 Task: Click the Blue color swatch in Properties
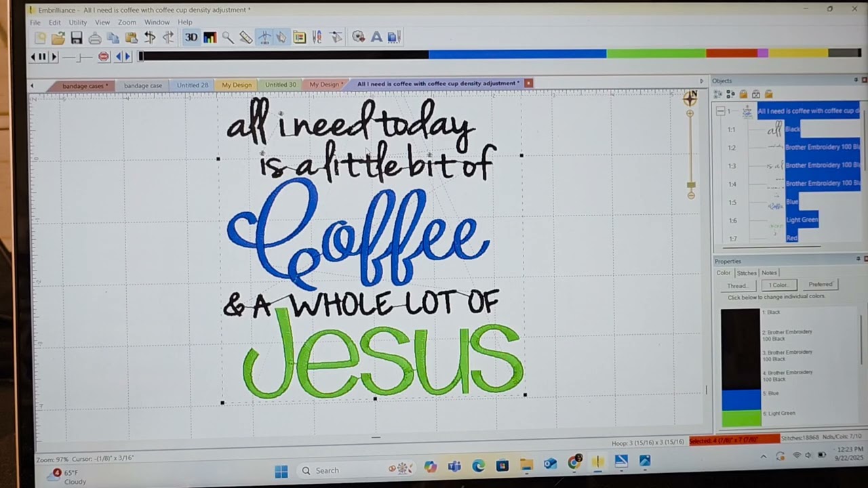[741, 399]
